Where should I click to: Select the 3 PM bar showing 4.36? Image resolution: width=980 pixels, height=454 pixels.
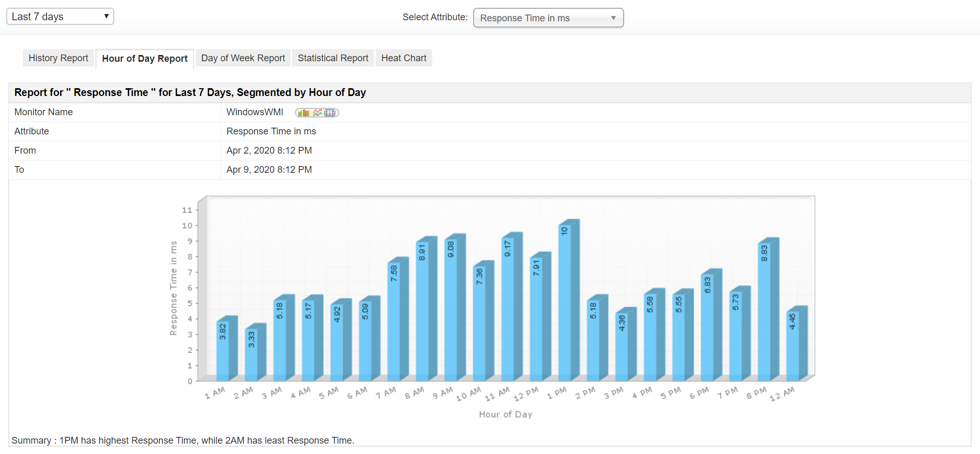(x=622, y=347)
